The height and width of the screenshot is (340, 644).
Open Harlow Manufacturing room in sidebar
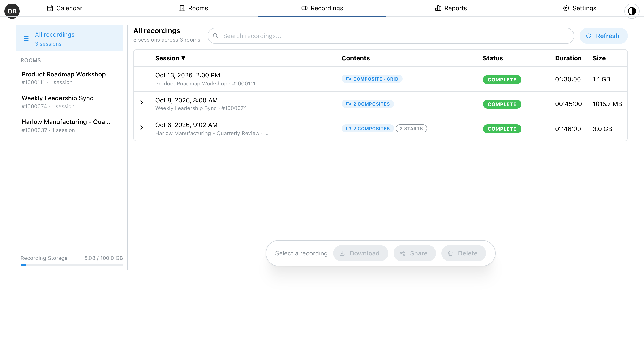70,125
